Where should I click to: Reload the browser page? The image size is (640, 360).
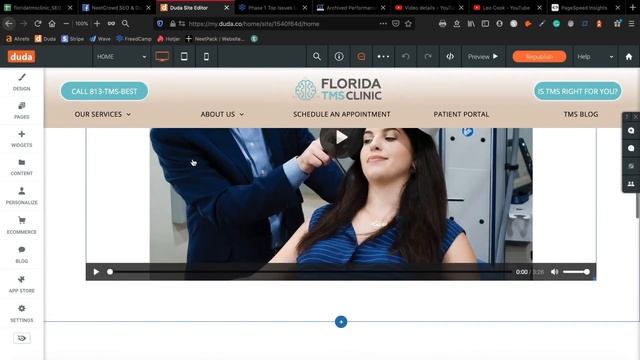click(x=38, y=24)
